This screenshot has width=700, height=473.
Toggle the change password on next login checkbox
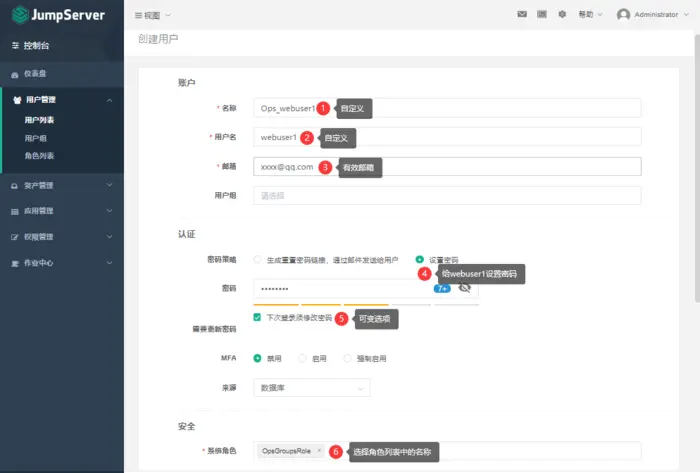click(257, 317)
